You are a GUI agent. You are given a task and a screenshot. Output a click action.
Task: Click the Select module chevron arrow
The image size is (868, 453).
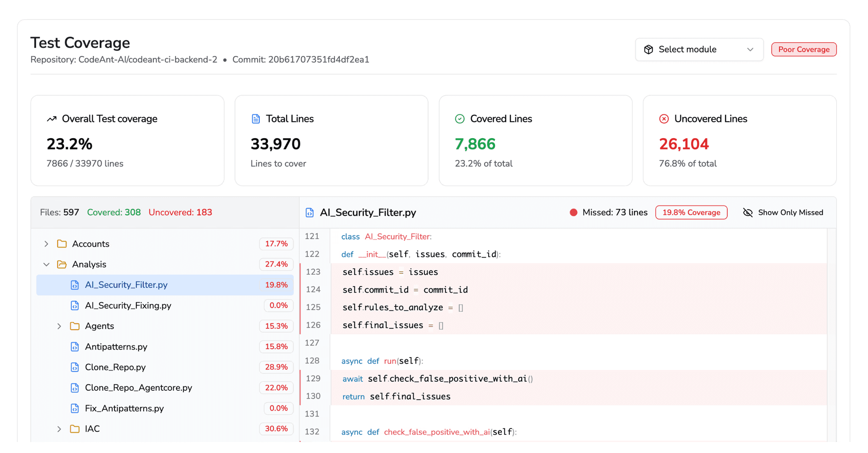(x=750, y=50)
